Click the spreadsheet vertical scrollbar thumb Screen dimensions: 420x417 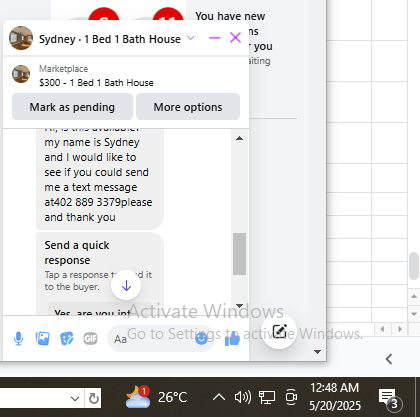414,266
